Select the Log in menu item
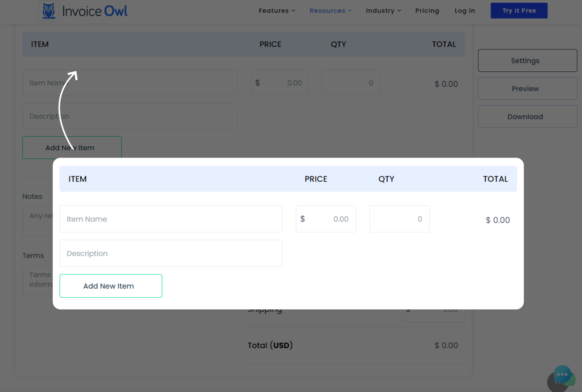This screenshot has height=392, width=582. pyautogui.click(x=464, y=10)
